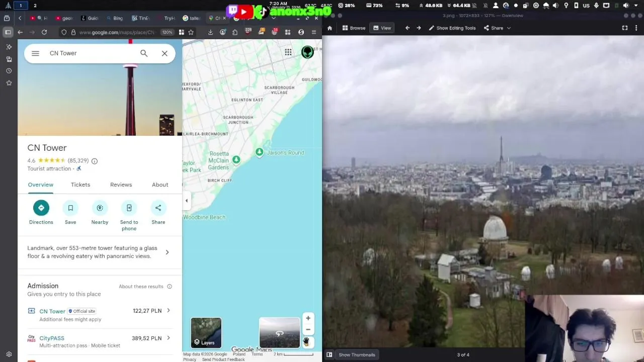The image size is (644, 362).
Task: Click Send Product Feedback link
Action: click(223, 359)
